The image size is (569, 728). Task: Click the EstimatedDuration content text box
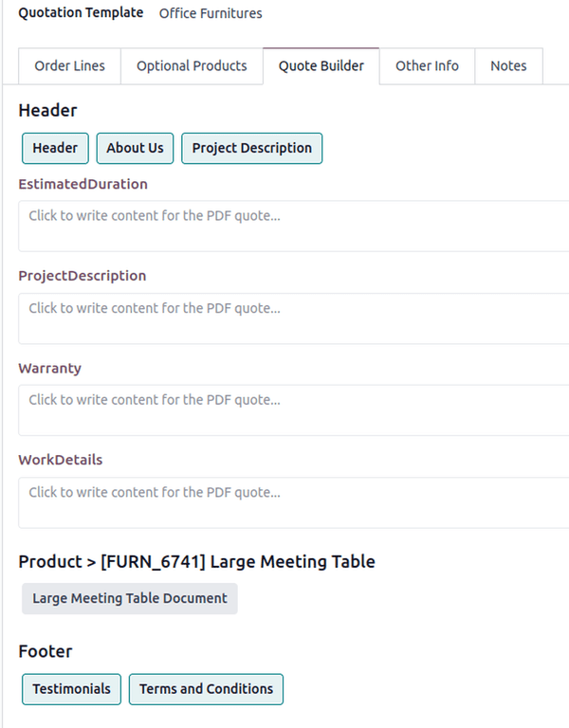294,226
